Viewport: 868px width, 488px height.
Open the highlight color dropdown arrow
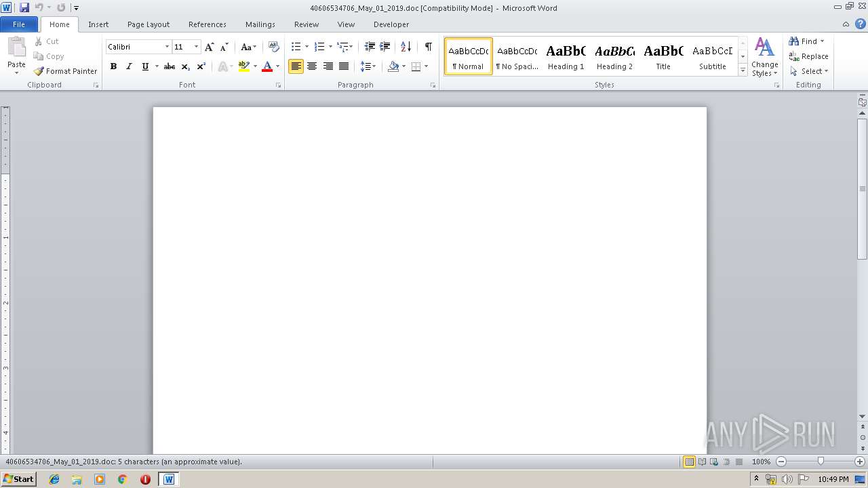255,66
